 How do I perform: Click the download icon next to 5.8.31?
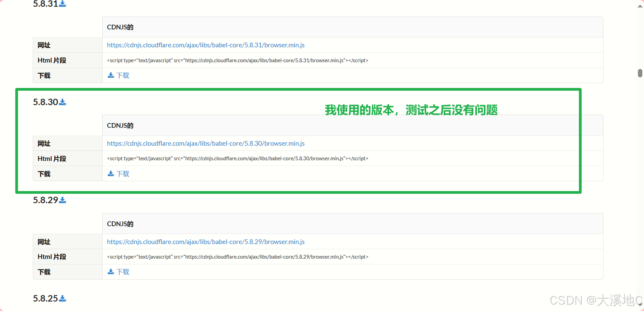pos(63,3)
